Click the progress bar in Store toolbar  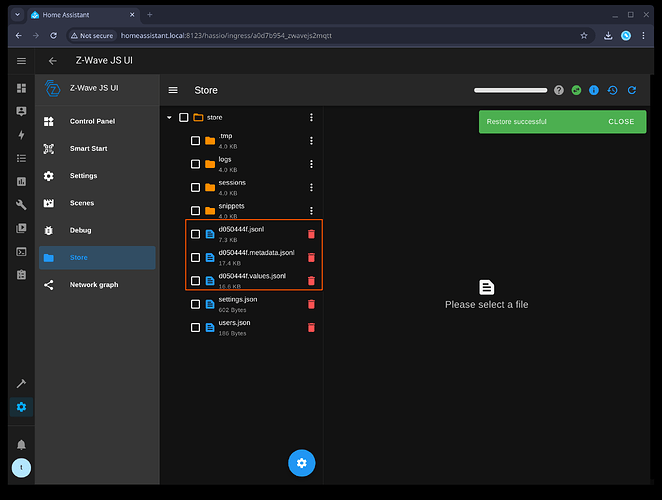click(x=510, y=90)
